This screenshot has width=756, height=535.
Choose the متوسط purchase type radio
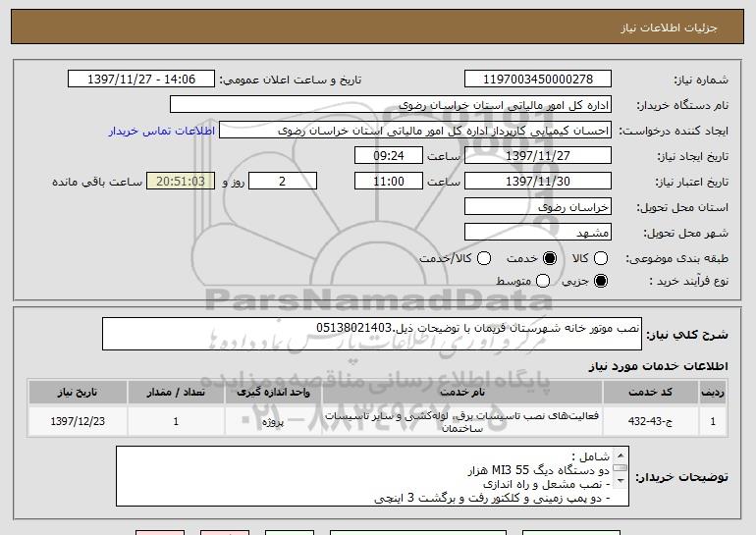pos(542,281)
